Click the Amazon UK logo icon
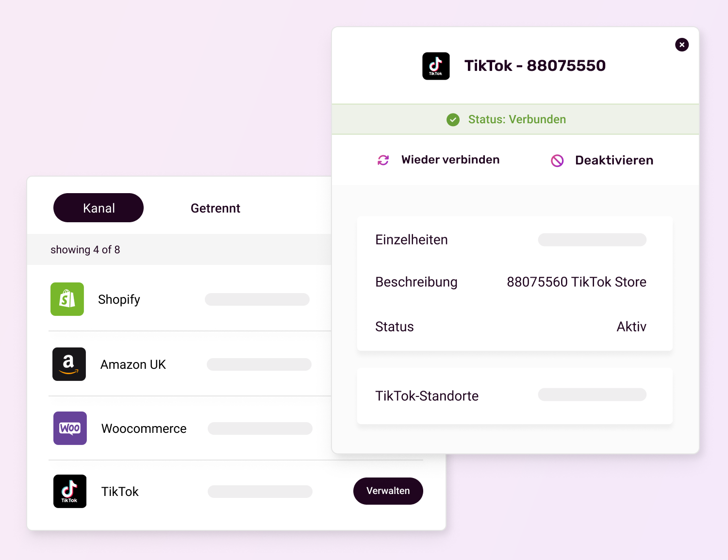This screenshot has height=560, width=728. (x=69, y=364)
